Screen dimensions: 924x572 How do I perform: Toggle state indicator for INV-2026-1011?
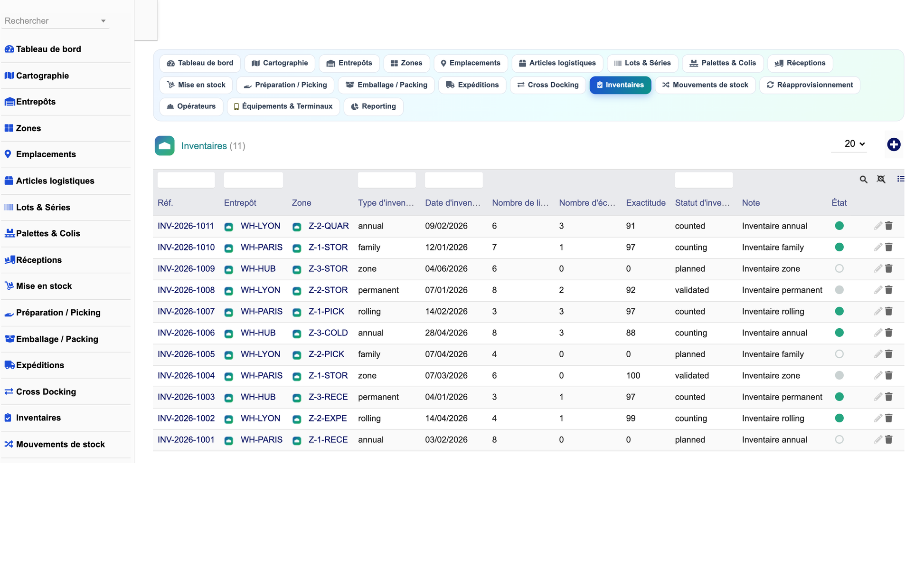tap(839, 226)
